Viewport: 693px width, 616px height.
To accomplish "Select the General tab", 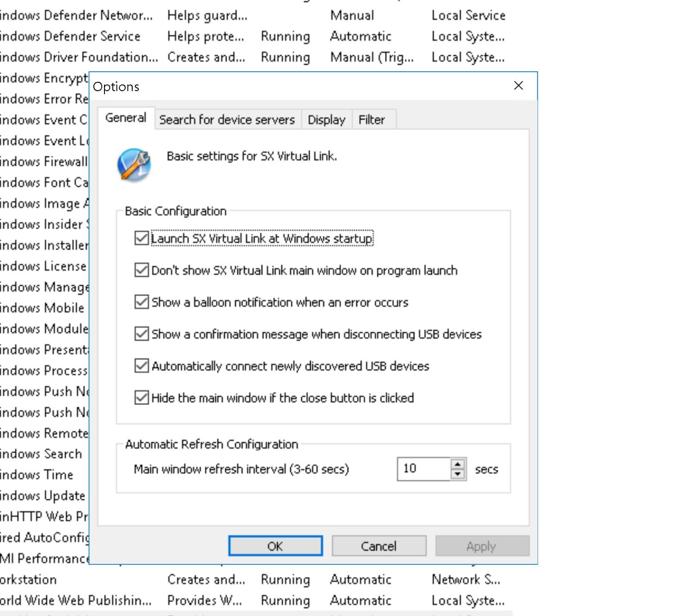I will tap(126, 118).
